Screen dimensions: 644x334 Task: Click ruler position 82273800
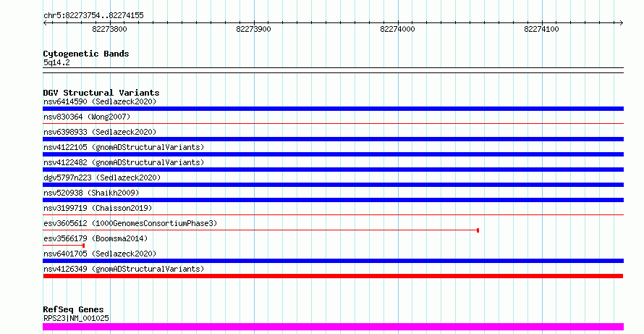pos(110,29)
